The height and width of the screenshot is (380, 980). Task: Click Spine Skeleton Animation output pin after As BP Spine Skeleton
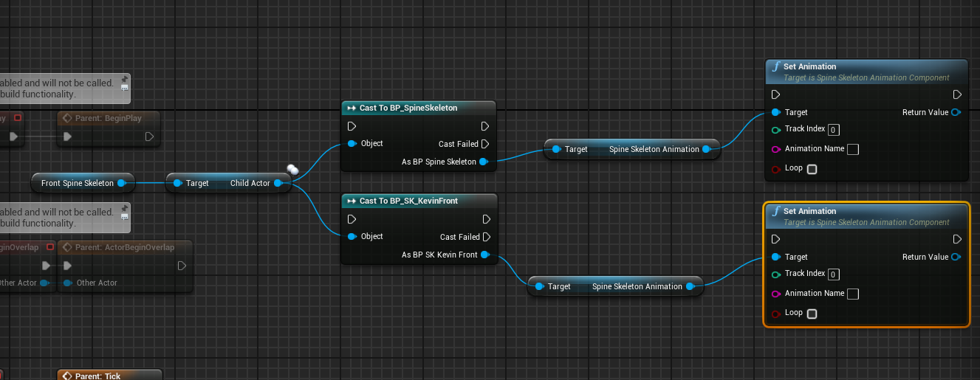tap(707, 149)
